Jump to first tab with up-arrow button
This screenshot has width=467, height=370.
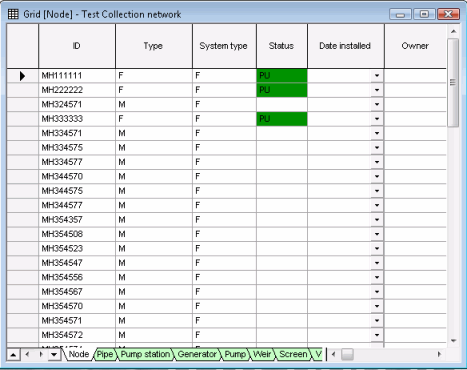coord(13,354)
